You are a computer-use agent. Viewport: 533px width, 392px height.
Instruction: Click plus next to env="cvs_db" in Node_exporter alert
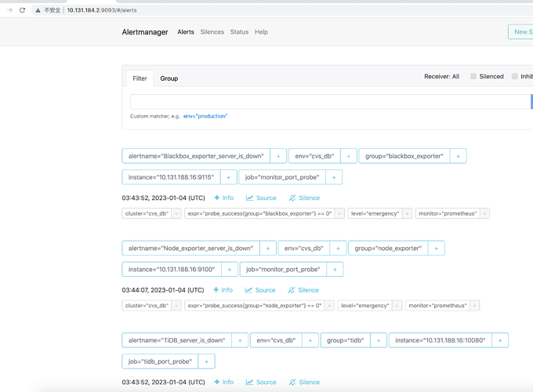point(338,249)
